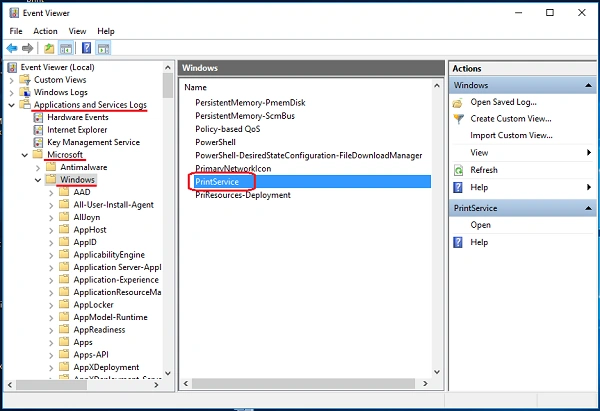
Task: Click the Create Custom View funnel icon
Action: [458, 119]
